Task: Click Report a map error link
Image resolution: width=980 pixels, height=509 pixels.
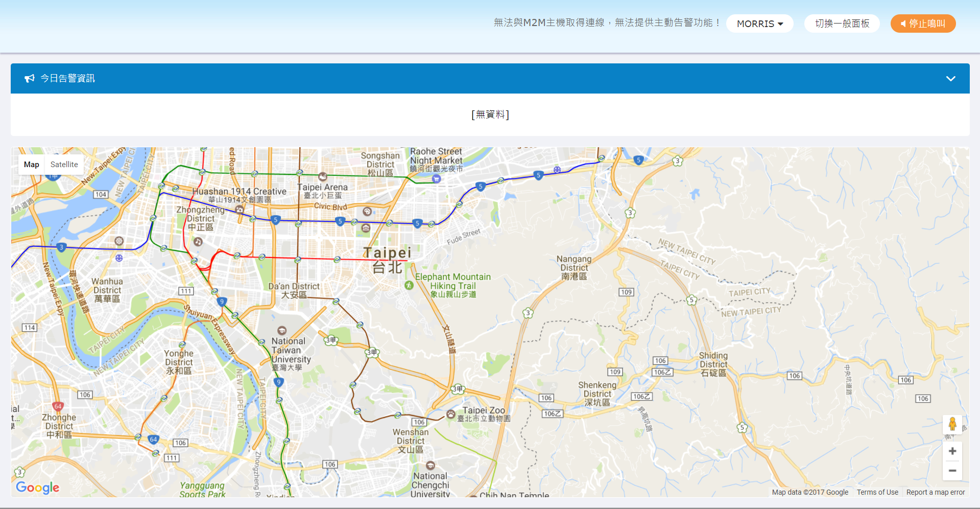Action: [x=936, y=492]
